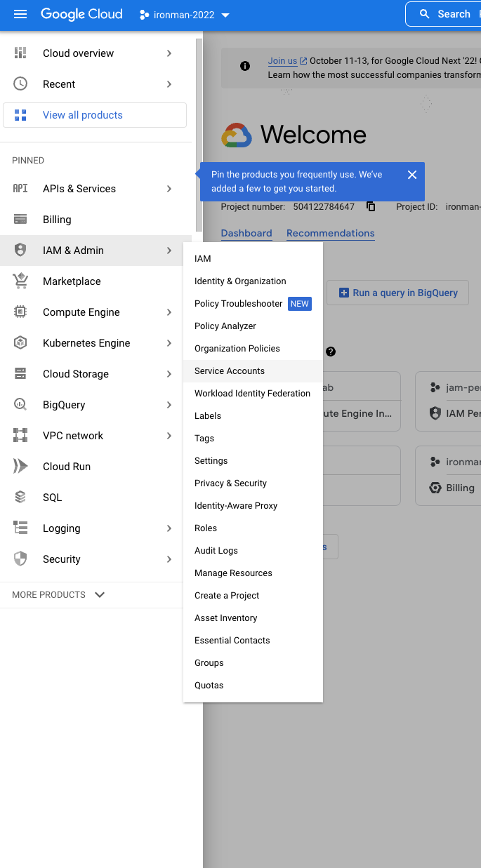
Task: Select Manage Resources menu item
Action: (x=253, y=573)
